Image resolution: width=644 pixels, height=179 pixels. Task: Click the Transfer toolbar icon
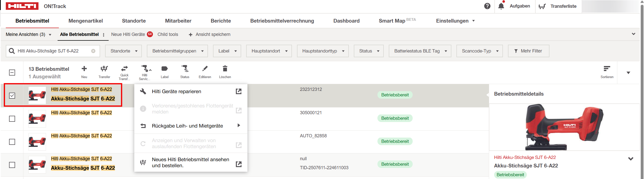[x=104, y=69]
